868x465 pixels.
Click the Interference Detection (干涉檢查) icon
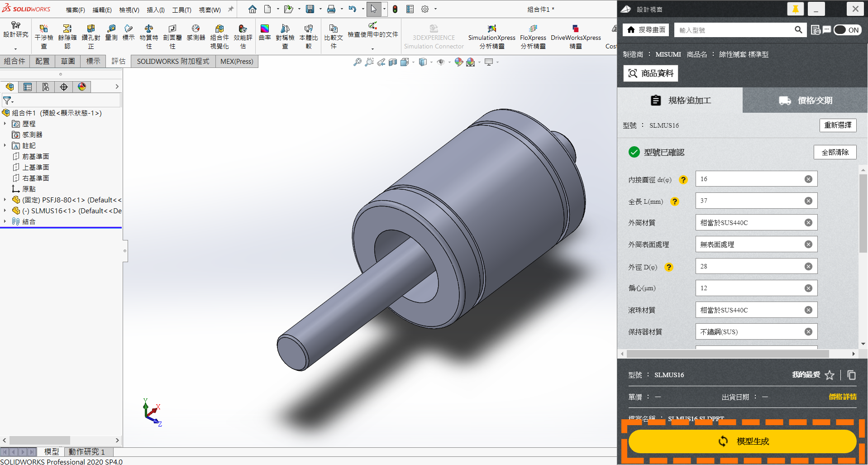pos(43,29)
